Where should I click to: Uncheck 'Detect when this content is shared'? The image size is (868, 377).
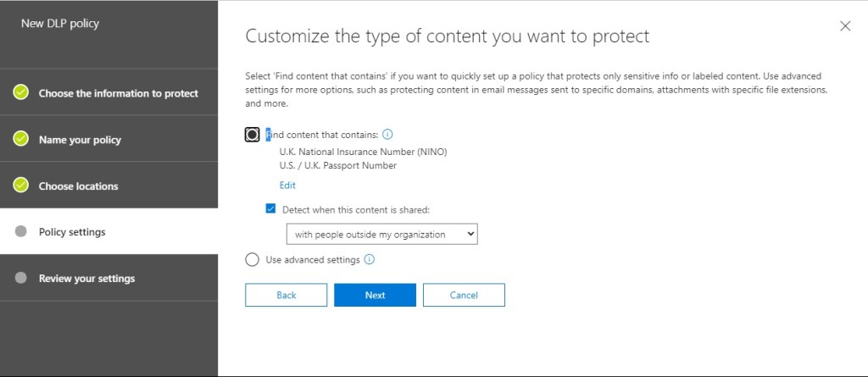click(270, 208)
